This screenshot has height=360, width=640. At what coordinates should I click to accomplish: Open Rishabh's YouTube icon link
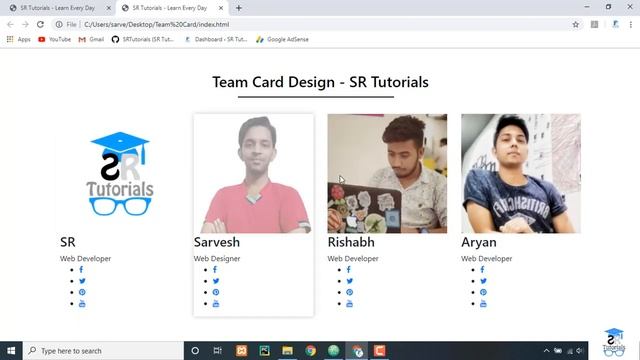tap(350, 304)
